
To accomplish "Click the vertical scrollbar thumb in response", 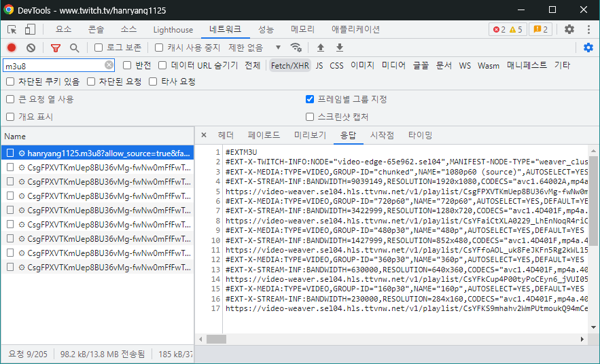I will 593,200.
